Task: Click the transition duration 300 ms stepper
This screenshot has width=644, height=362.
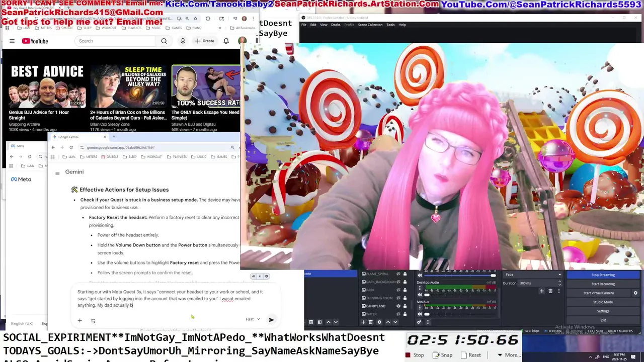Action: pos(559,283)
